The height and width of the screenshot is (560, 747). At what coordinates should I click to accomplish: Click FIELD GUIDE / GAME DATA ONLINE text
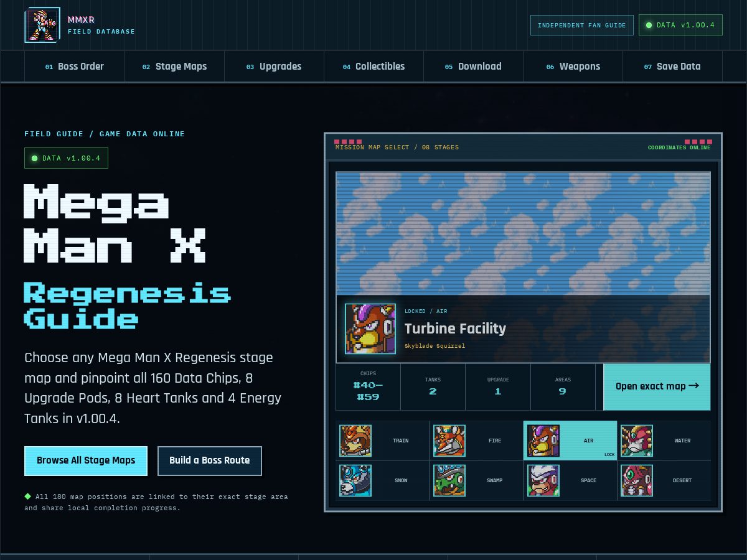pyautogui.click(x=105, y=134)
